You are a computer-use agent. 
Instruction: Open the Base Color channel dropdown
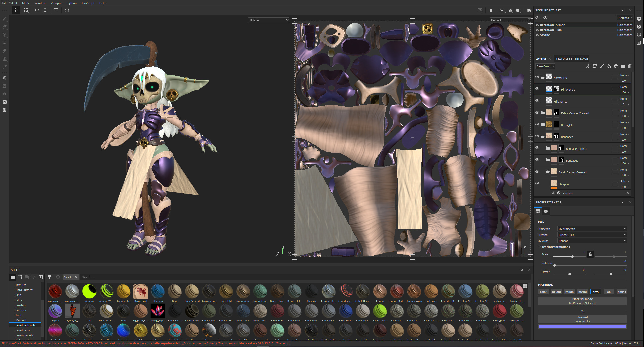(x=545, y=66)
